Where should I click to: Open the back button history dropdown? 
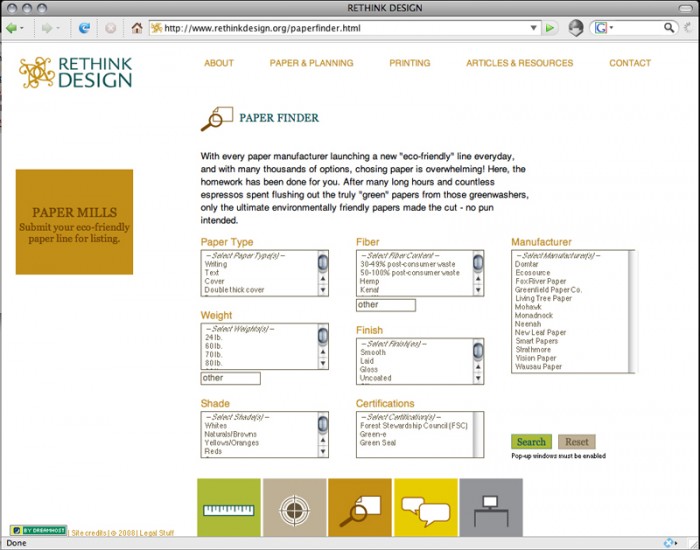(x=22, y=29)
